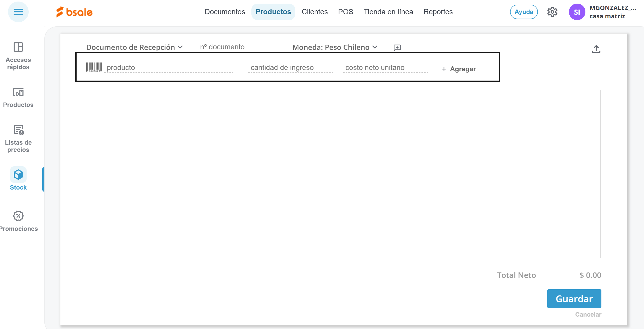Open Accesos rápidos in sidebar
Screen dimensions: 644x329
point(18,56)
